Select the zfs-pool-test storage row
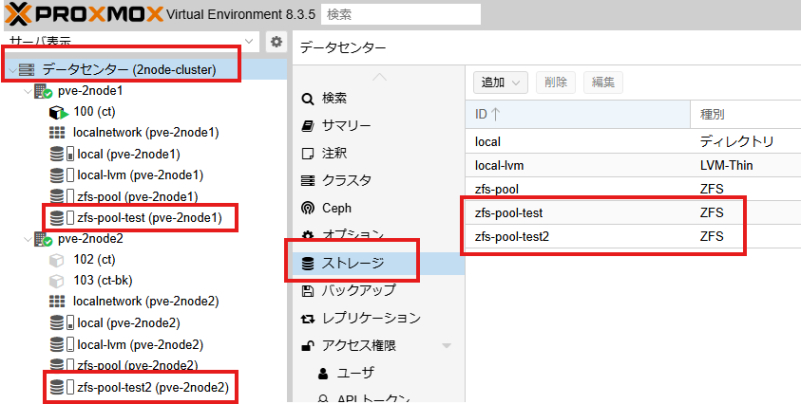This screenshot has width=801, height=404. point(633,213)
